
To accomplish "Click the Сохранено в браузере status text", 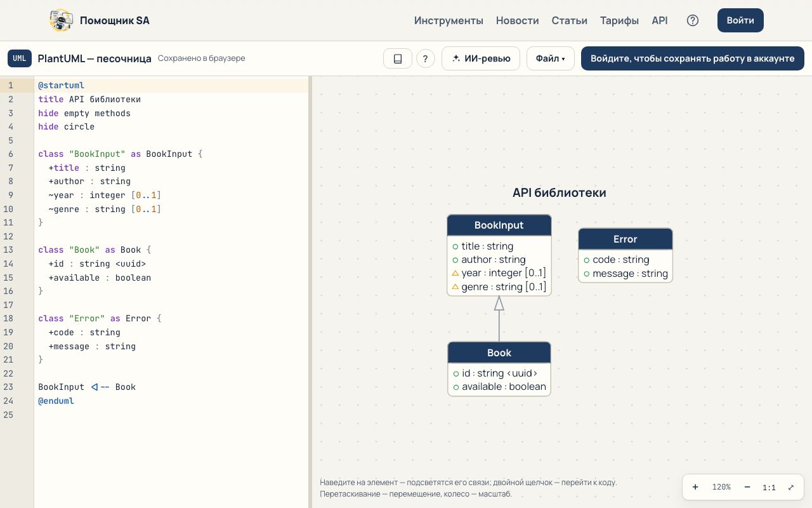I will click(202, 58).
